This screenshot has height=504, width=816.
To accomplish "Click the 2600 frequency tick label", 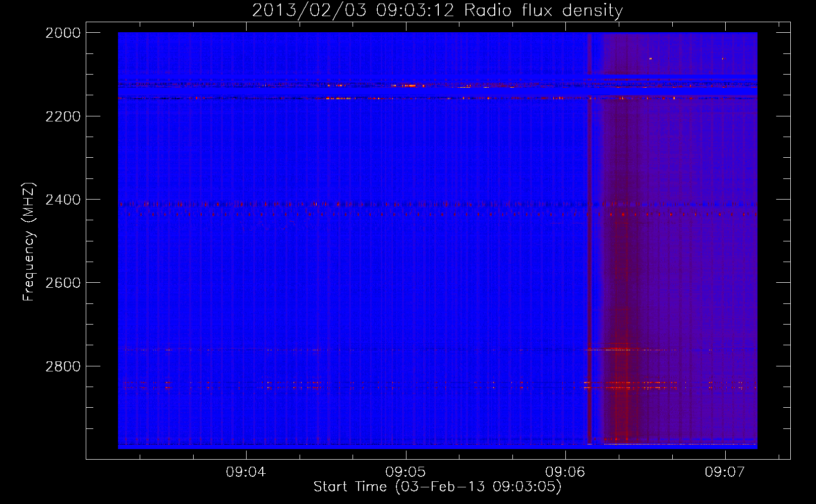I will point(63,283).
